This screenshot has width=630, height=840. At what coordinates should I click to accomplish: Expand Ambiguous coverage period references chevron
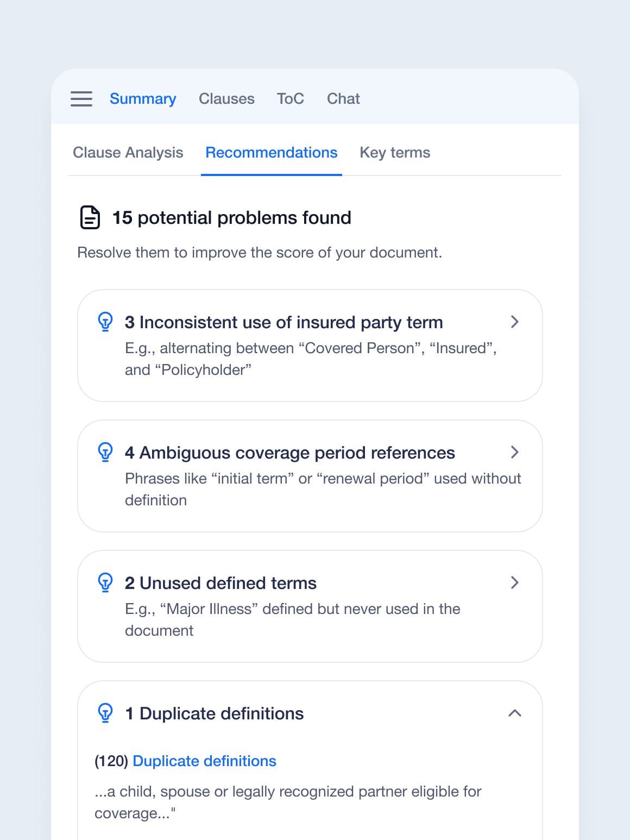click(515, 452)
